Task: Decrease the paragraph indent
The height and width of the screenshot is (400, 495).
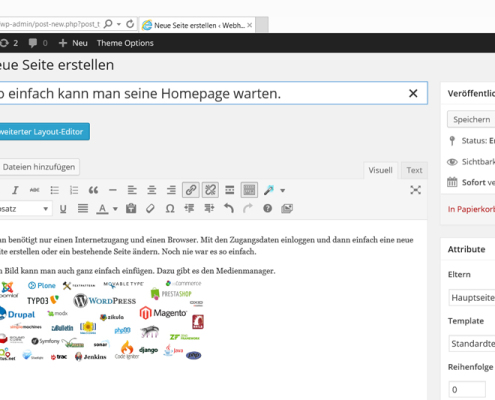Action: coord(189,209)
